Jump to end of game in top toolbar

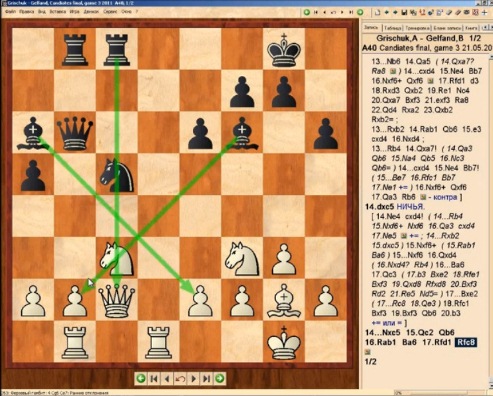point(351,12)
